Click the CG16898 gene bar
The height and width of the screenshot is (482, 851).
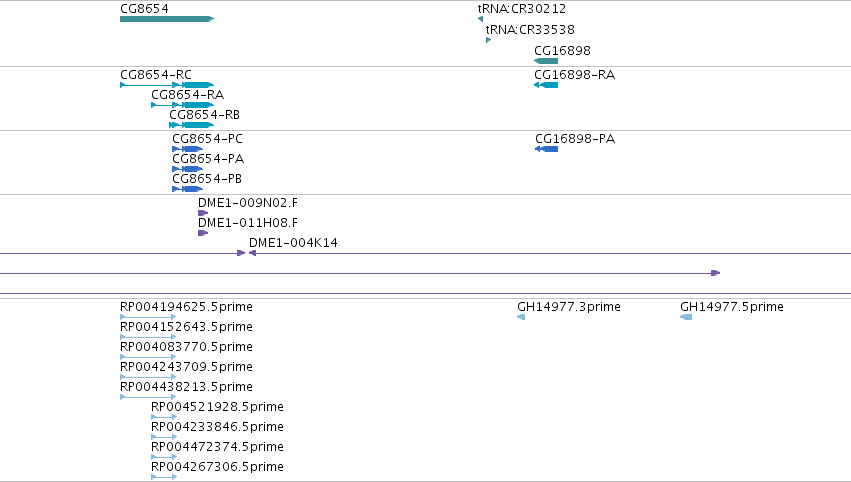pyautogui.click(x=546, y=61)
